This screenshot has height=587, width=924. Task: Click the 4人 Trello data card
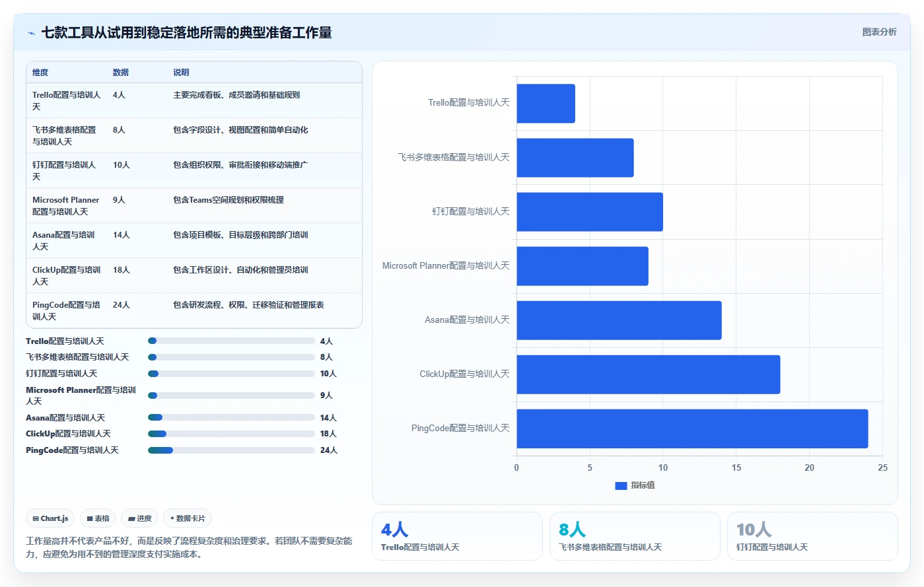click(x=457, y=536)
